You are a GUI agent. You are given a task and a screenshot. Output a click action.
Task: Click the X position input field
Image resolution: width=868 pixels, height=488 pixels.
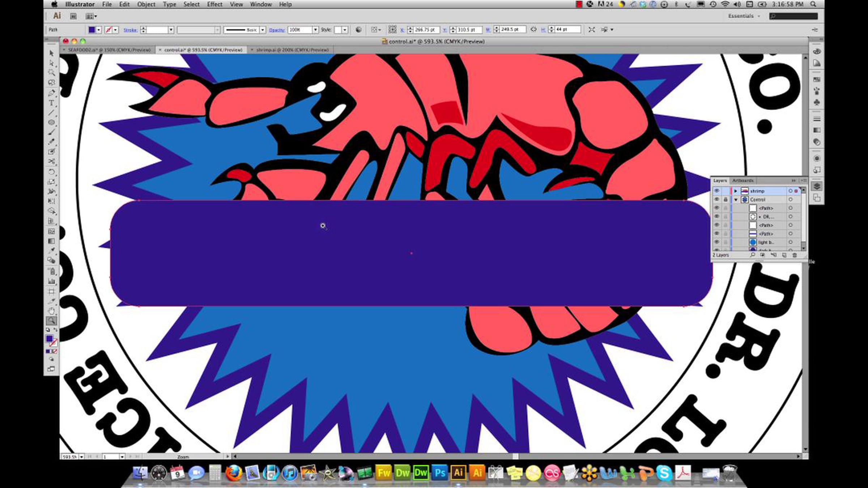426,30
